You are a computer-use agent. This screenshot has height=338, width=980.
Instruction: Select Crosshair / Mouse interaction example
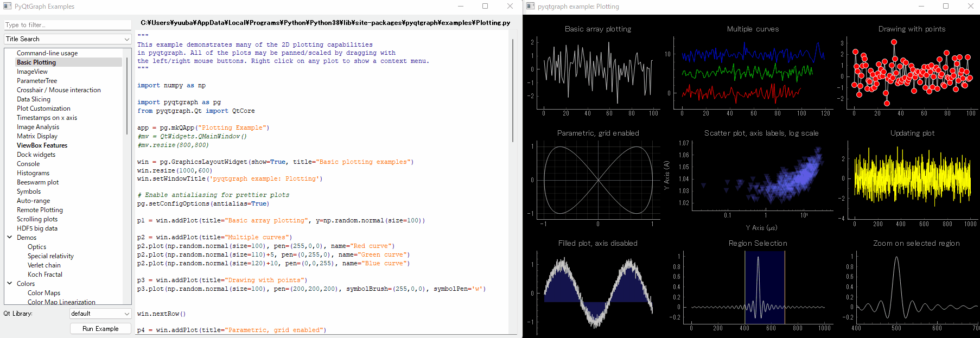pos(59,90)
